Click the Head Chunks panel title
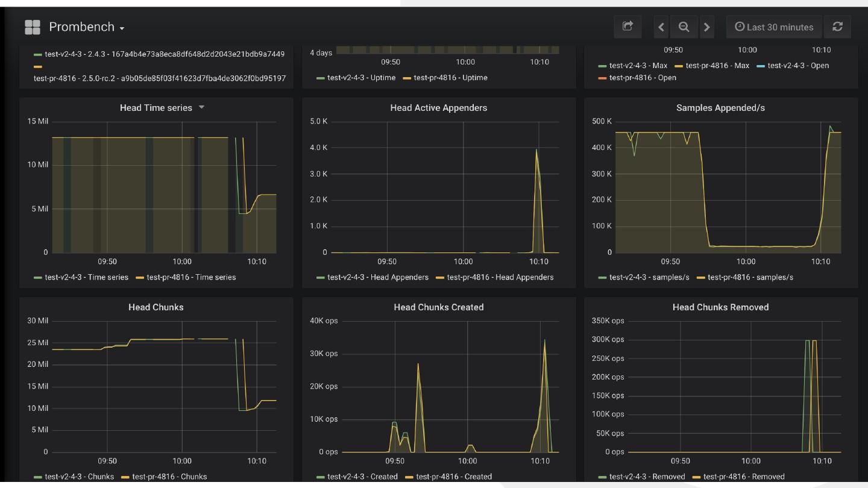 coord(156,307)
